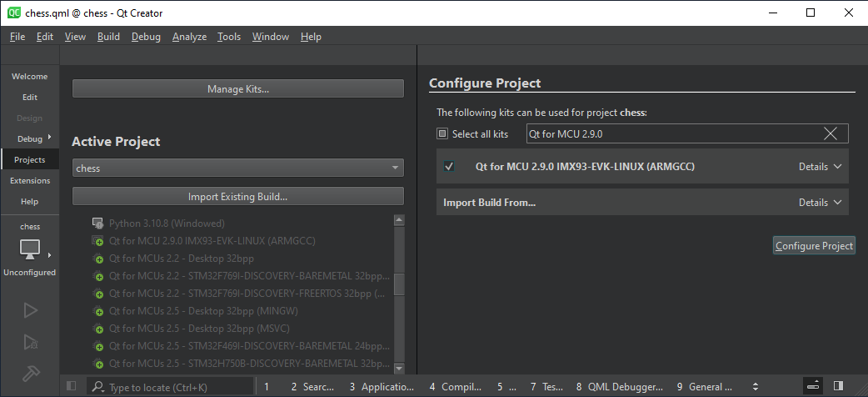The height and width of the screenshot is (397, 868).
Task: Toggle the left sidebar icon in status bar
Action: click(71, 386)
